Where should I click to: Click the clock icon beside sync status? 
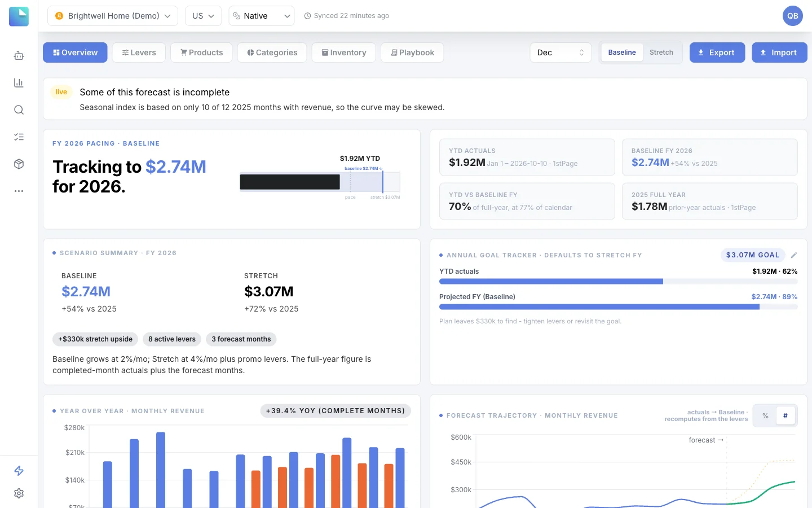point(307,16)
